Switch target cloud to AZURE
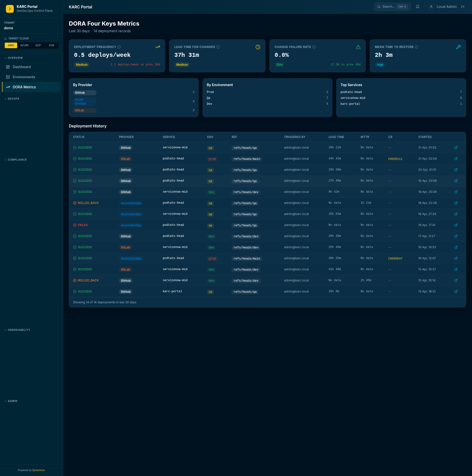The image size is (472, 476). pyautogui.click(x=24, y=45)
